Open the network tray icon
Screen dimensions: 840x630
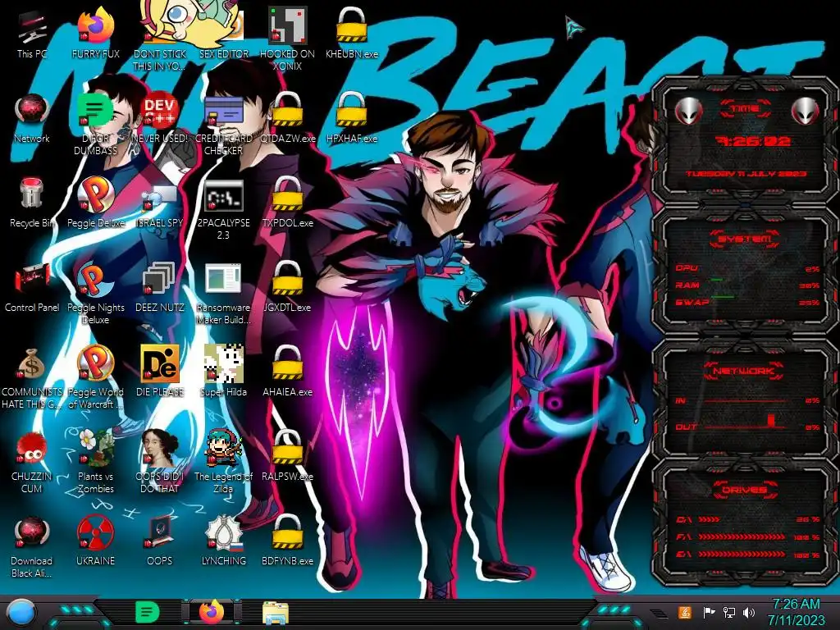[729, 612]
